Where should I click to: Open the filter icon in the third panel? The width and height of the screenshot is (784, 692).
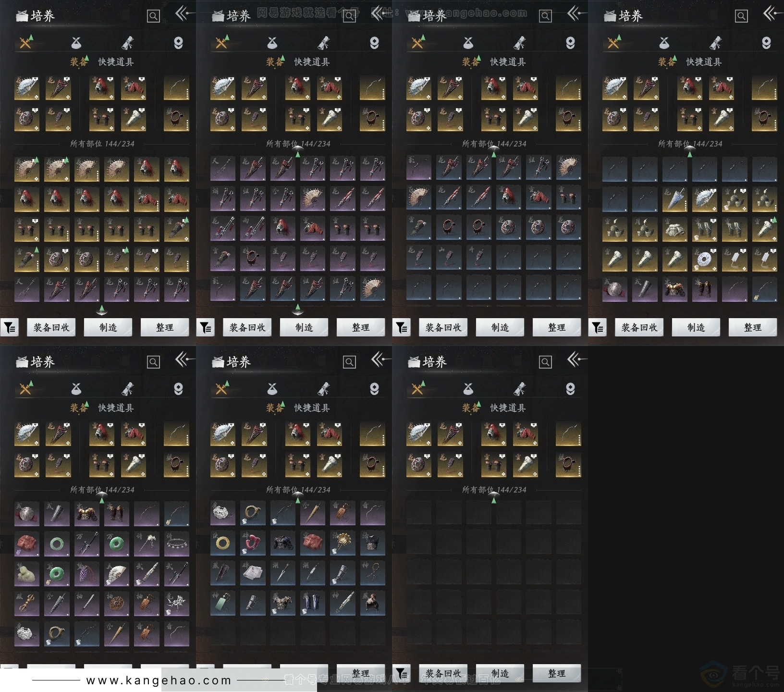402,328
